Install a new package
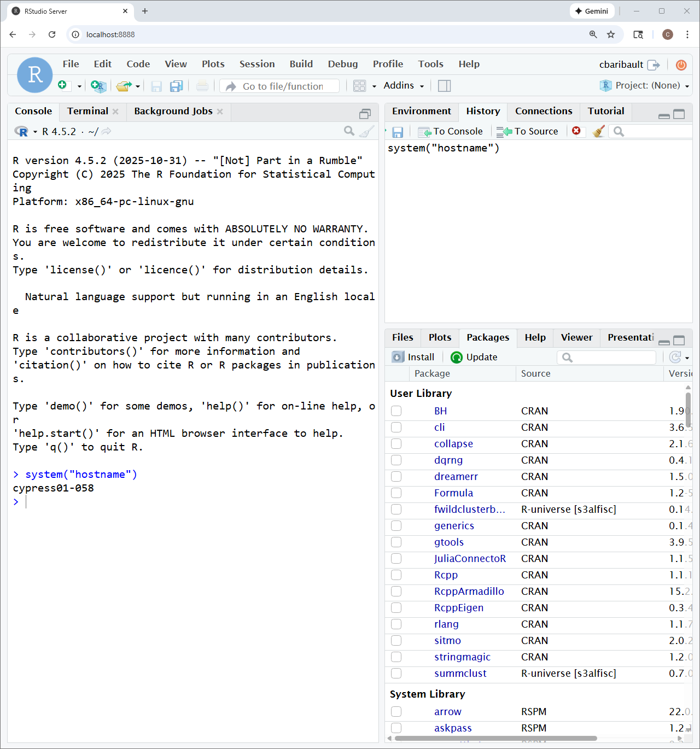Viewport: 700px width, 749px height. point(414,356)
